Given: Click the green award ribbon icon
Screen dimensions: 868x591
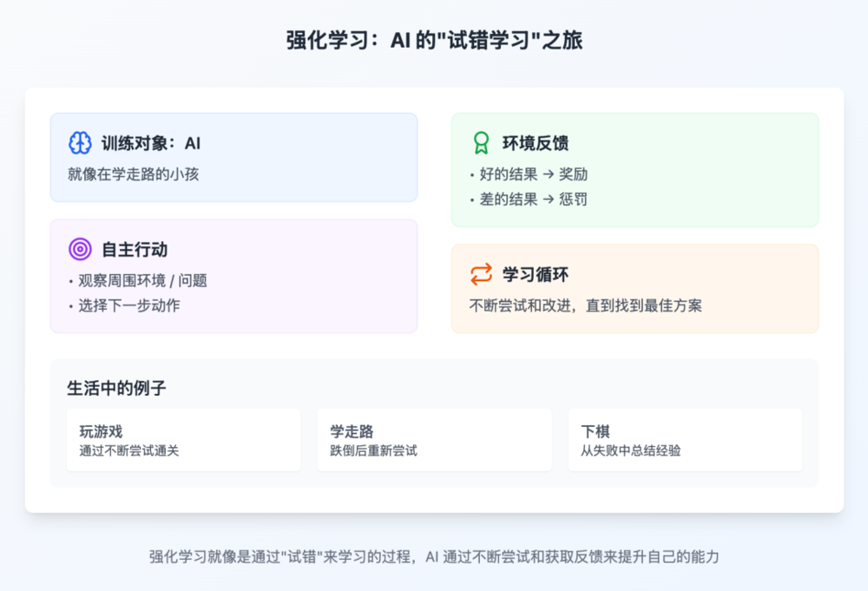Looking at the screenshot, I should 481,143.
